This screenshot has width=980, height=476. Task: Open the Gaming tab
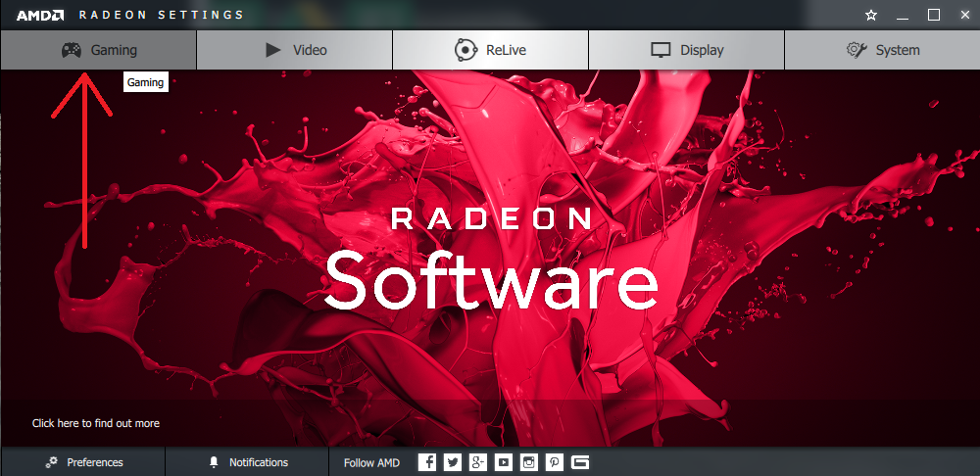click(98, 50)
